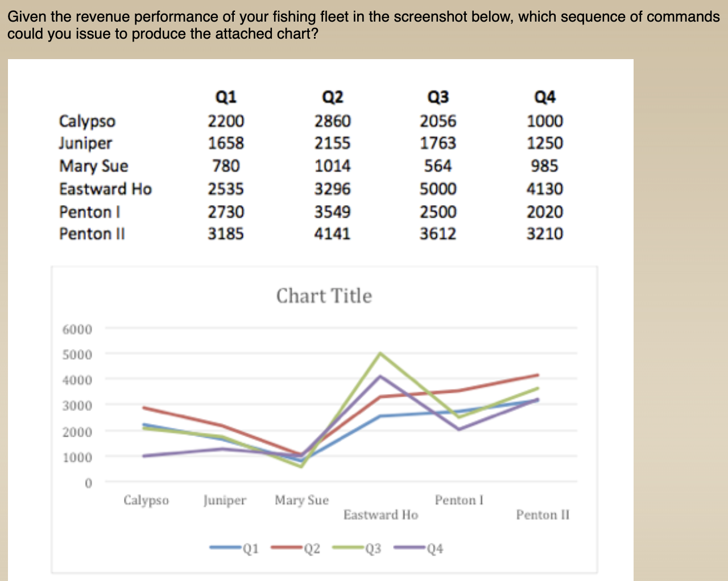Select the Juniper Q2 value 2155
This screenshot has height=581, width=728.
[333, 143]
